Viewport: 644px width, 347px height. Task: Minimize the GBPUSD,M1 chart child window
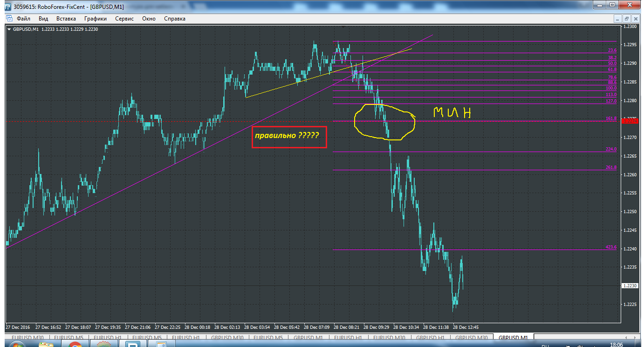618,19
